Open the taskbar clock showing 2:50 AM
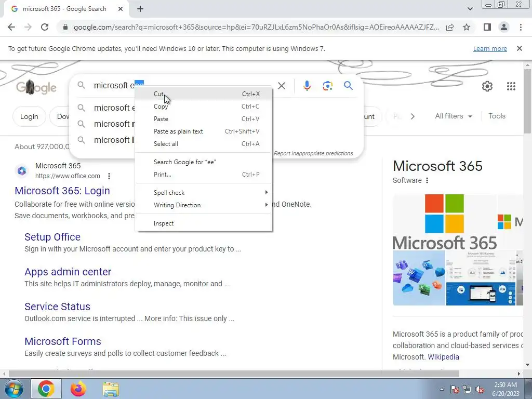 point(506,389)
